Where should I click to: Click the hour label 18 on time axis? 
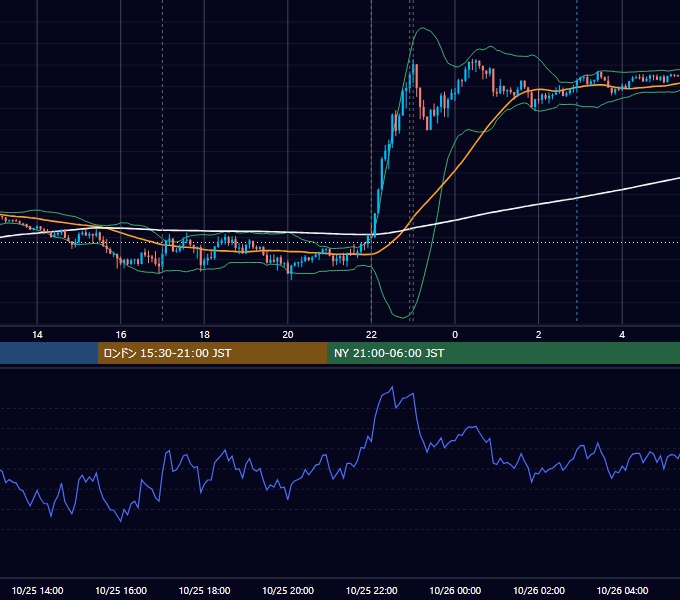204,335
